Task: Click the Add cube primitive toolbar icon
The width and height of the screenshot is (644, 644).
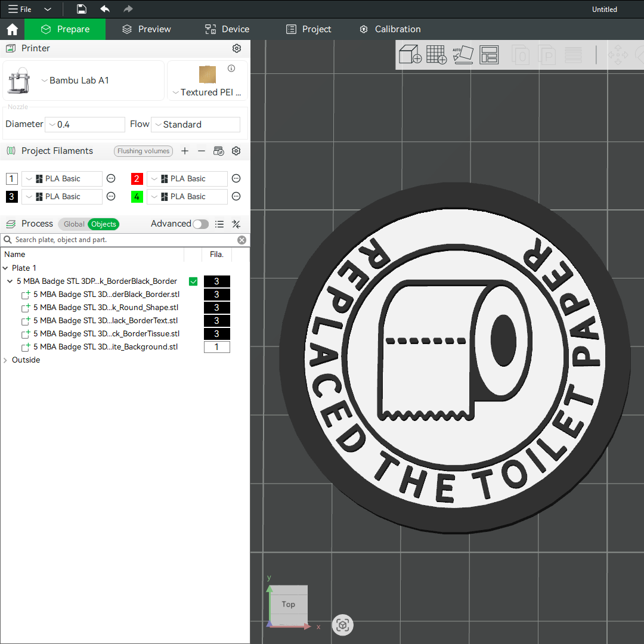Action: [410, 55]
